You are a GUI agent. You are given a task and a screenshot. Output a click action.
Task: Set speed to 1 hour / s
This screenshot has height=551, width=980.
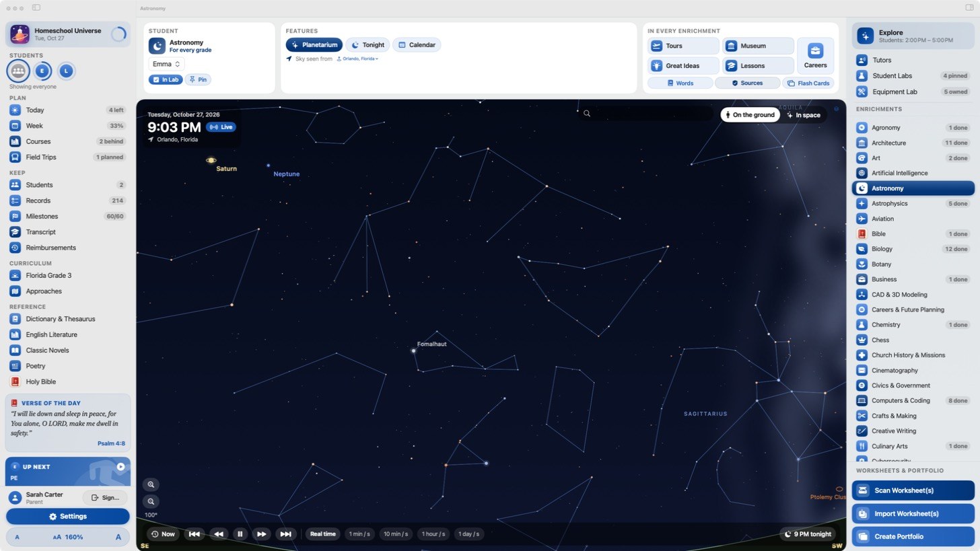coord(433,534)
